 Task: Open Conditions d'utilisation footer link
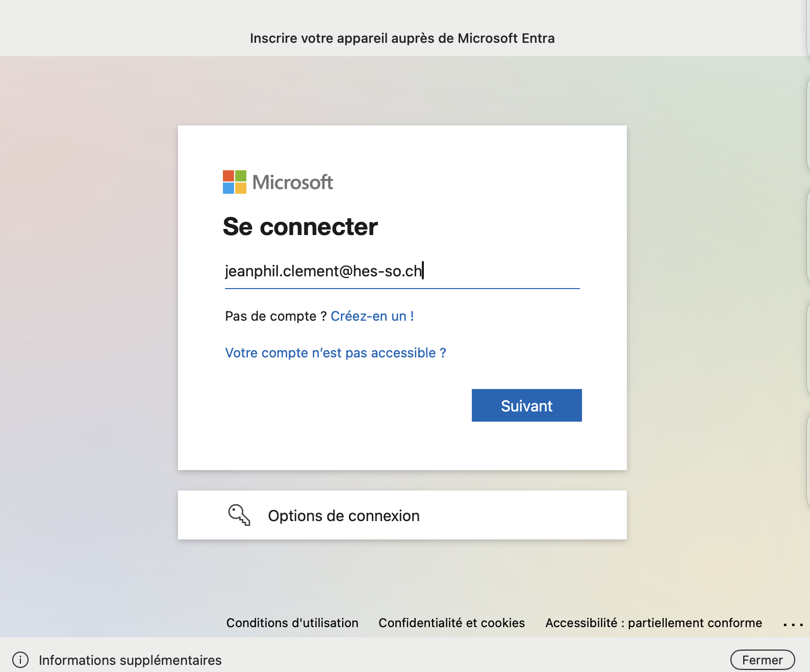(x=292, y=623)
